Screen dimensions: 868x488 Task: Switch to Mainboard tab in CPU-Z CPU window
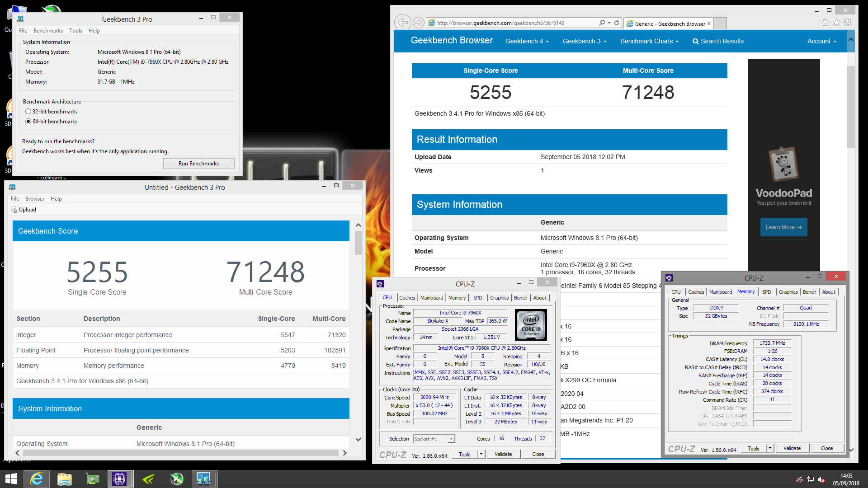tap(432, 298)
